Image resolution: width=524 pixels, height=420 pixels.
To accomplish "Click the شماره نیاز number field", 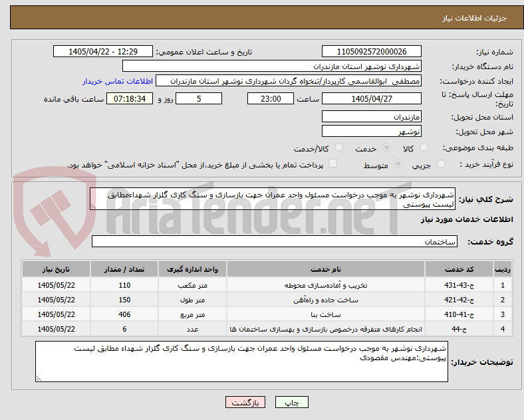I will point(371,52).
